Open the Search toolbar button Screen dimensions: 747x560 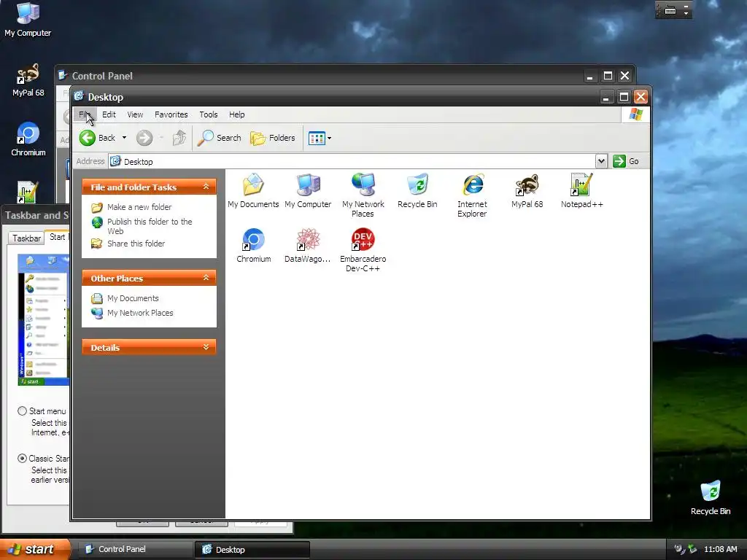coord(220,138)
